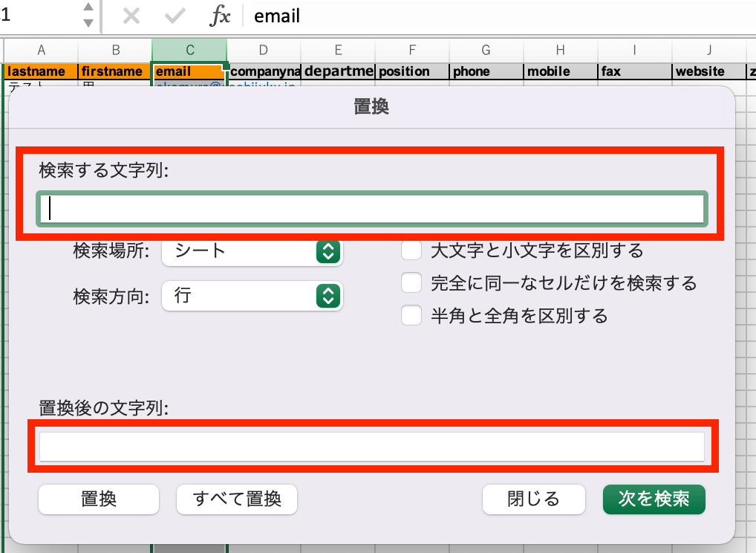Close dialog with 閉じる button
This screenshot has width=756, height=553.
coord(533,499)
